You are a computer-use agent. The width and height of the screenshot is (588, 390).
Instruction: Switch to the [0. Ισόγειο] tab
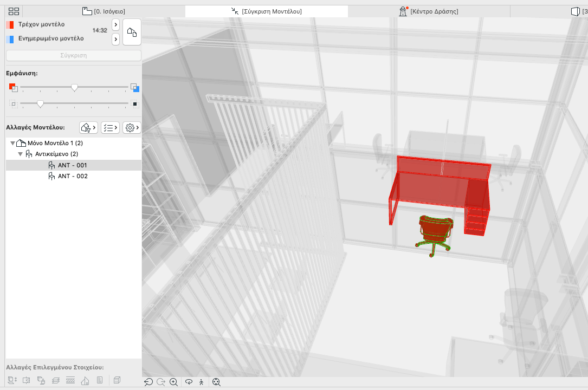point(104,11)
